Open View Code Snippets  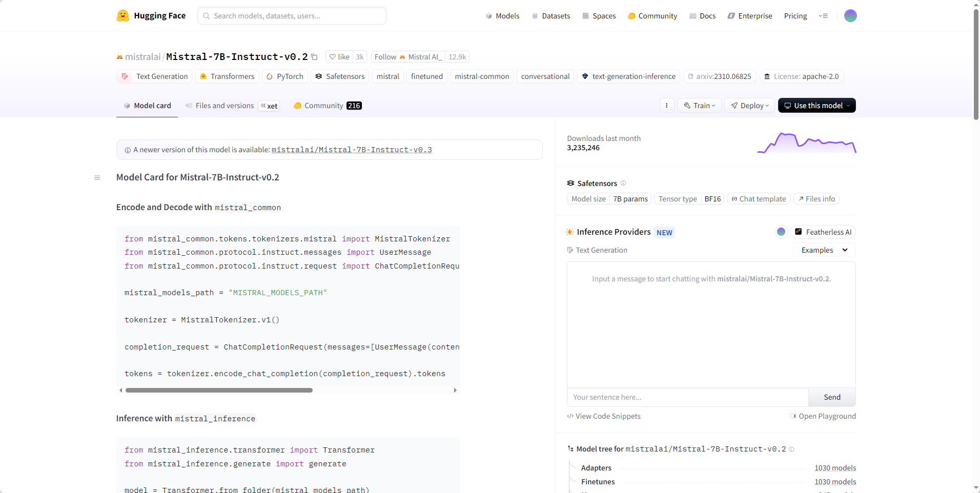pos(604,416)
